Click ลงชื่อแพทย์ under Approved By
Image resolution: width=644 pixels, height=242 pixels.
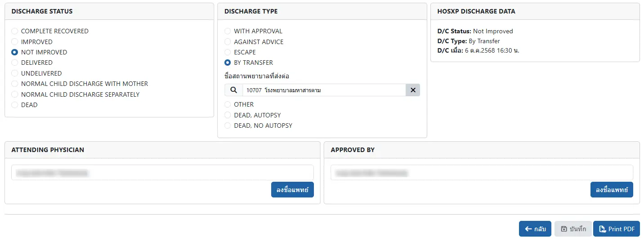[611, 190]
